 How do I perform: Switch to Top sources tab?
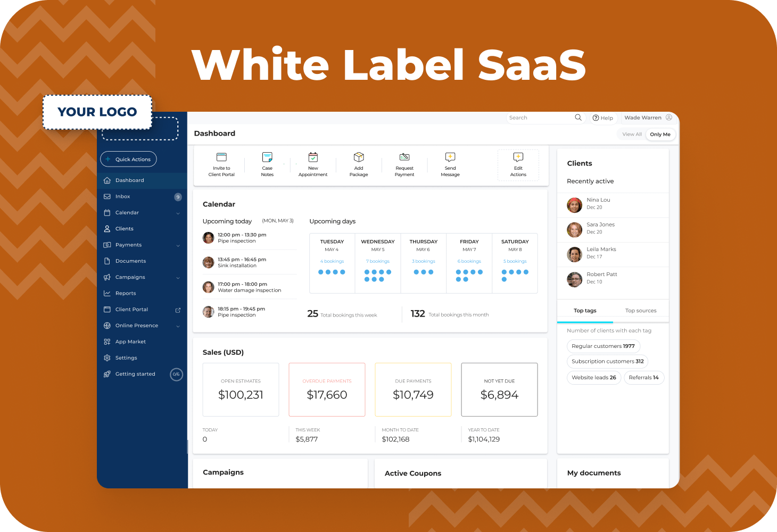pos(641,311)
